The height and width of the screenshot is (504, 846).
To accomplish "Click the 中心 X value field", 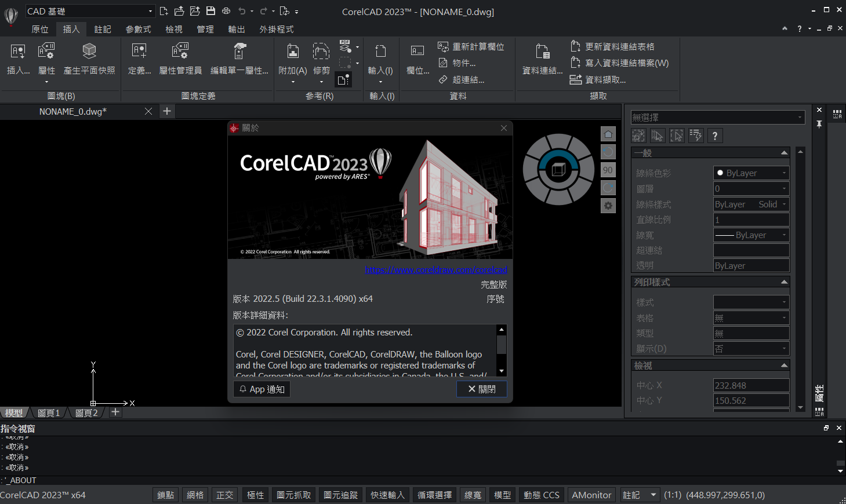I will pos(750,385).
